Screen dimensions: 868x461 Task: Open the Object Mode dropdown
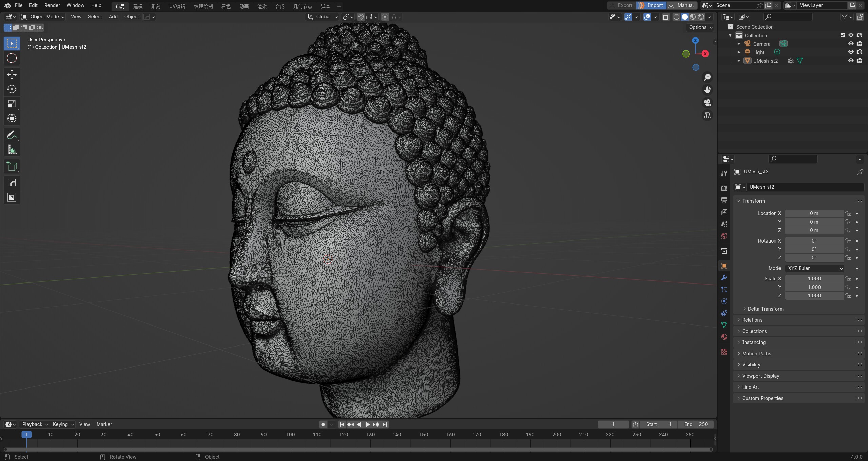pos(42,17)
